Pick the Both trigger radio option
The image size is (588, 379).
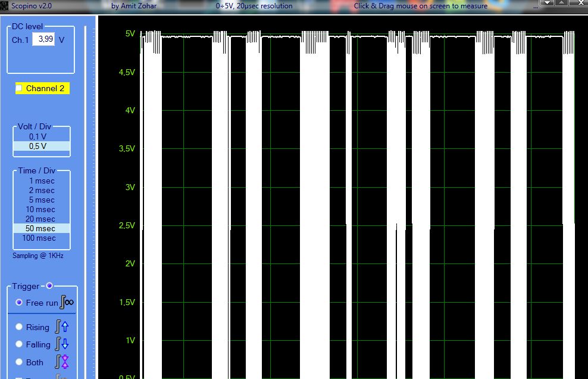[x=19, y=362]
